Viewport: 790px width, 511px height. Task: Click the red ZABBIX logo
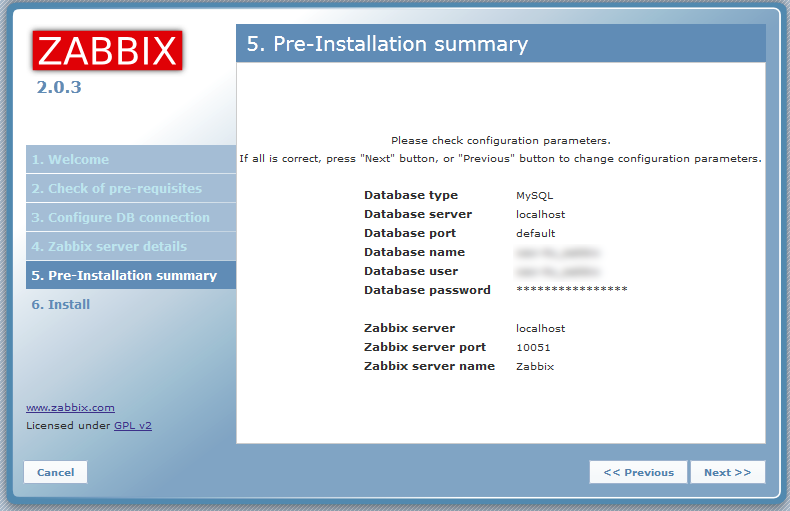coord(107,50)
